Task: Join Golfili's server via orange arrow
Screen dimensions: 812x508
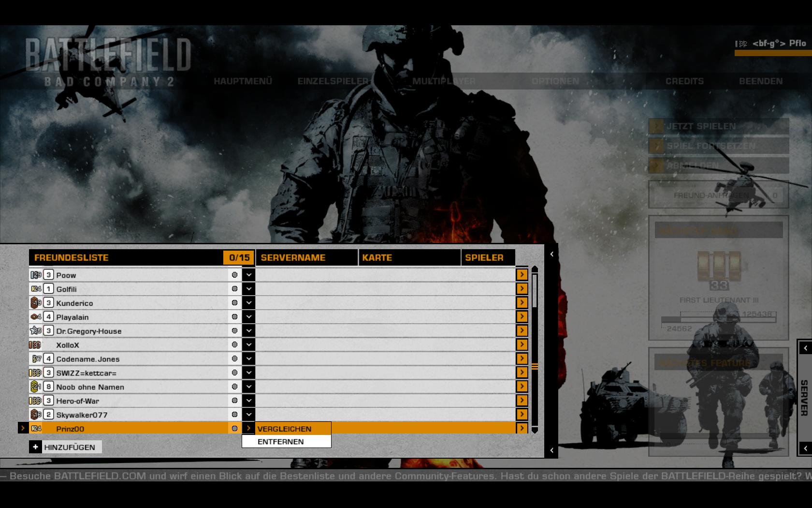Action: [x=522, y=289]
